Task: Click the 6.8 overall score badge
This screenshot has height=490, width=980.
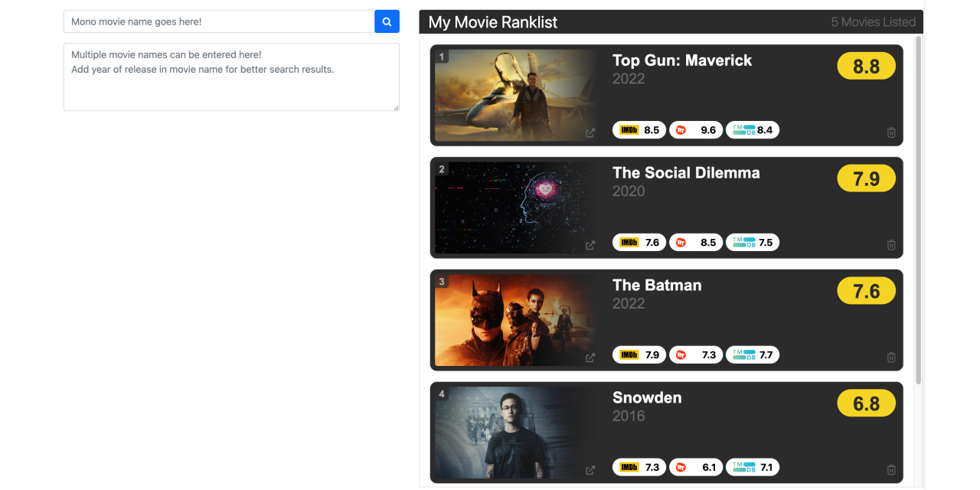Action: [x=867, y=403]
